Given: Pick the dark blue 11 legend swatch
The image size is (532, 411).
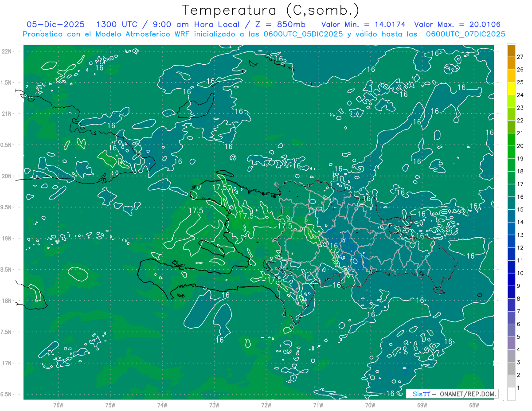Looking at the screenshot, I should [511, 254].
